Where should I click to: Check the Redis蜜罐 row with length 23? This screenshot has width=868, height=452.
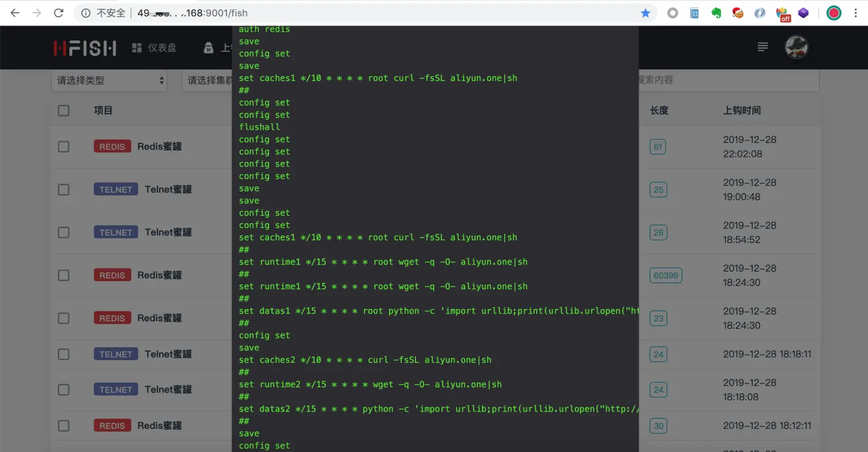pos(64,318)
